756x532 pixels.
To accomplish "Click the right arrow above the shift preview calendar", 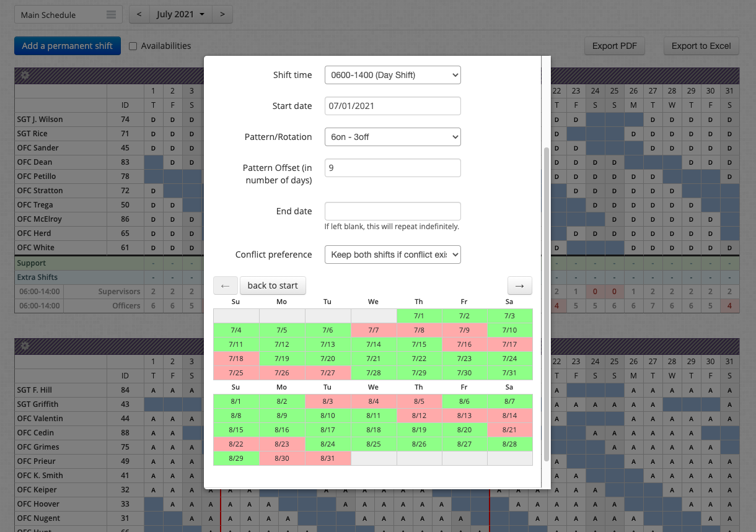I will tap(519, 286).
